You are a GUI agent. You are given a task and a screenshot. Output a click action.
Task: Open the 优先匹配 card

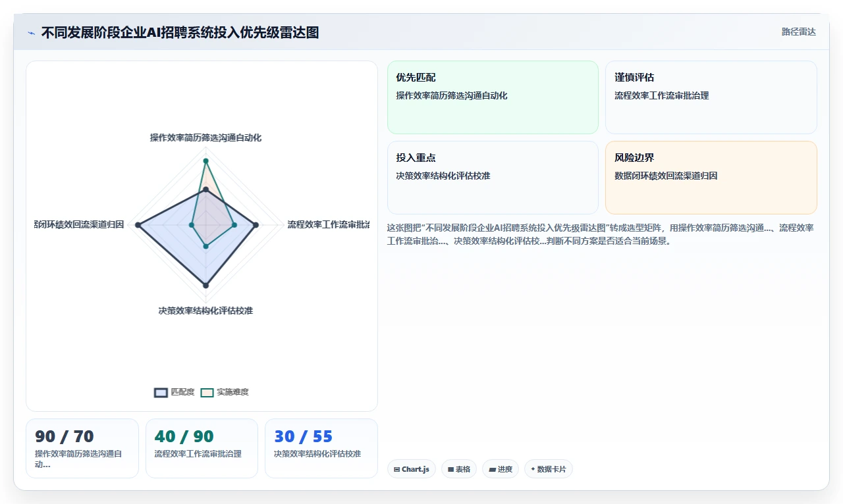click(493, 97)
